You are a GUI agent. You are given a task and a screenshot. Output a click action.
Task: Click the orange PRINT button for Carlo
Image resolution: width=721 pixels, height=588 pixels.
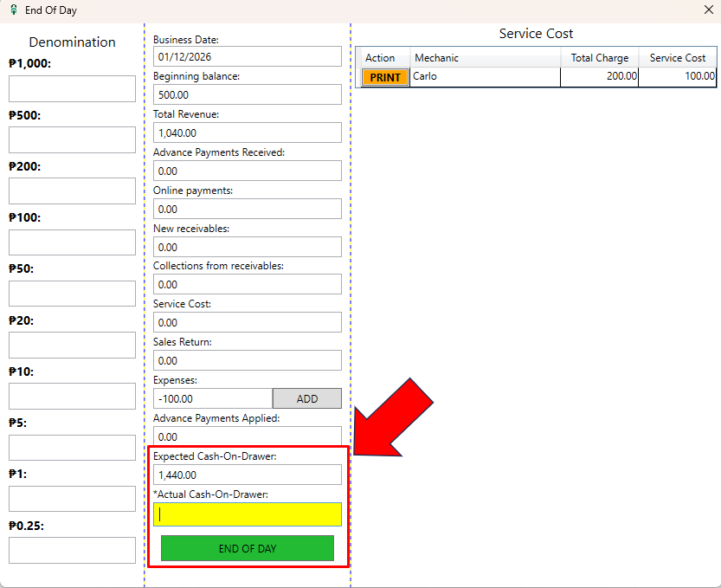(384, 77)
